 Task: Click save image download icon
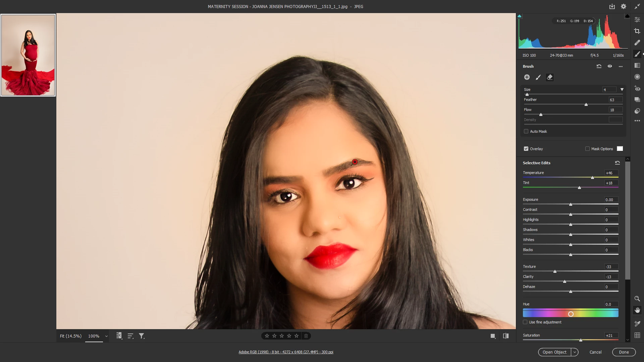[x=612, y=6]
